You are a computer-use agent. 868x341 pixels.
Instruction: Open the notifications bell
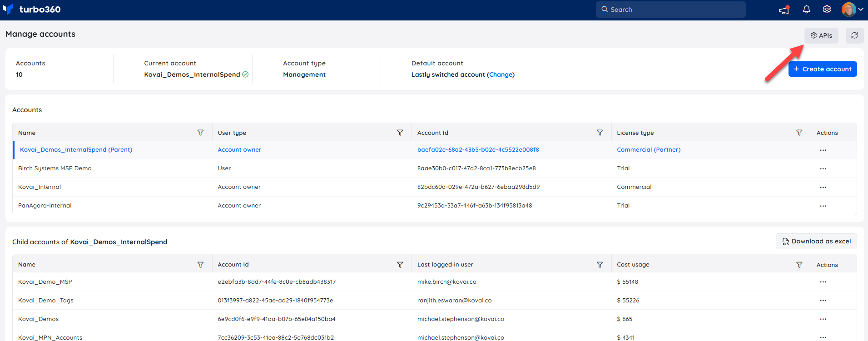point(807,10)
